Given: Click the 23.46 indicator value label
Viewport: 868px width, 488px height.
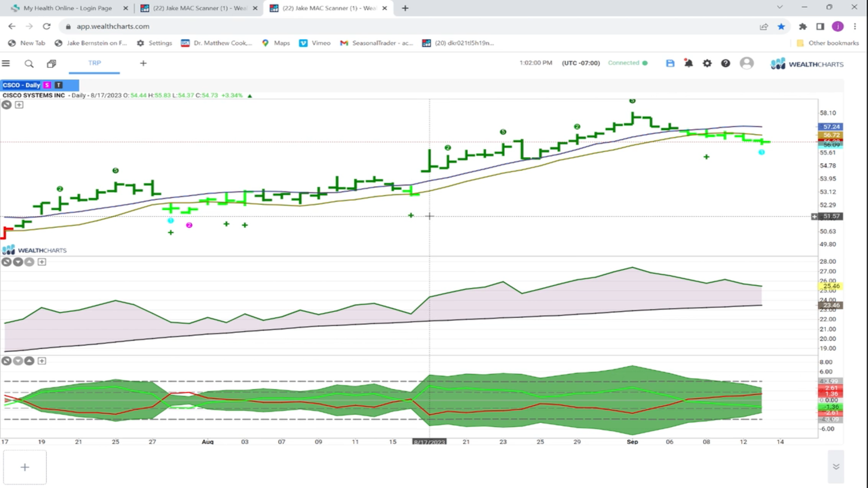Looking at the screenshot, I should (x=831, y=305).
